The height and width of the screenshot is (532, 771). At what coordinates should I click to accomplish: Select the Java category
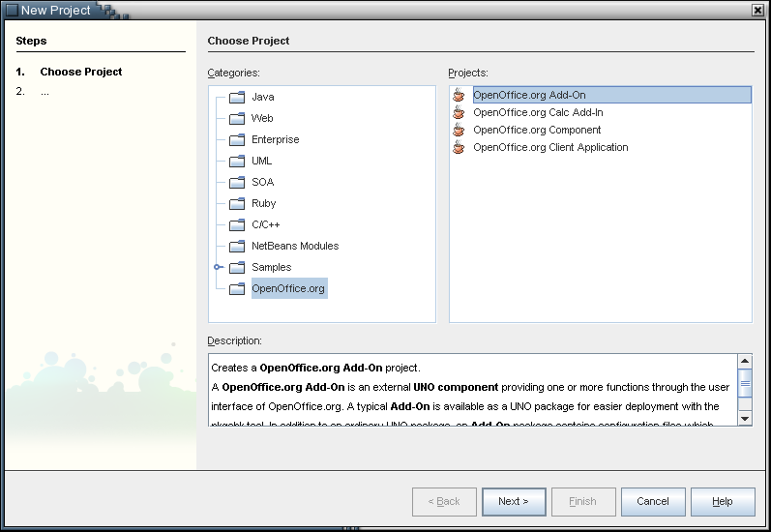[262, 97]
